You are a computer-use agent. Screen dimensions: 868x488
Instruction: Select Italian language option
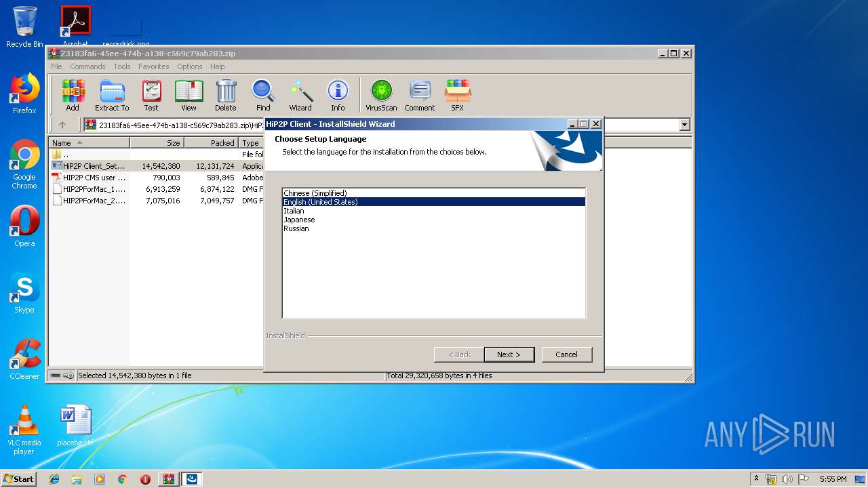click(434, 211)
